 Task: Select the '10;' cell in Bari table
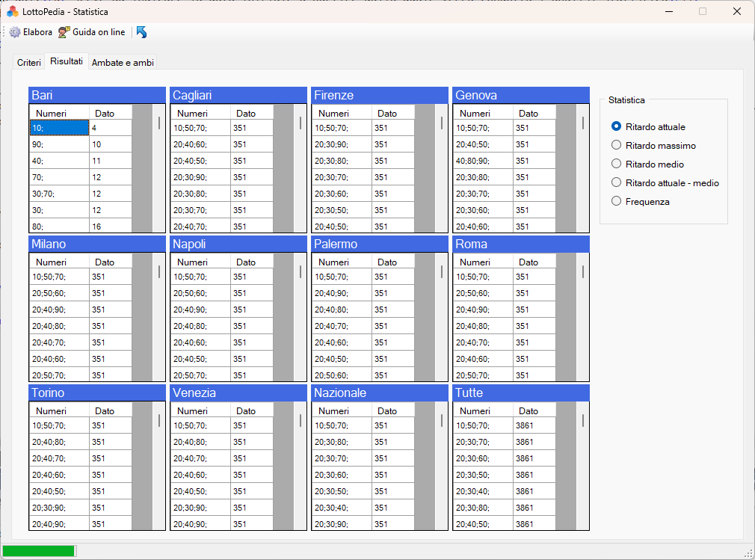60,128
